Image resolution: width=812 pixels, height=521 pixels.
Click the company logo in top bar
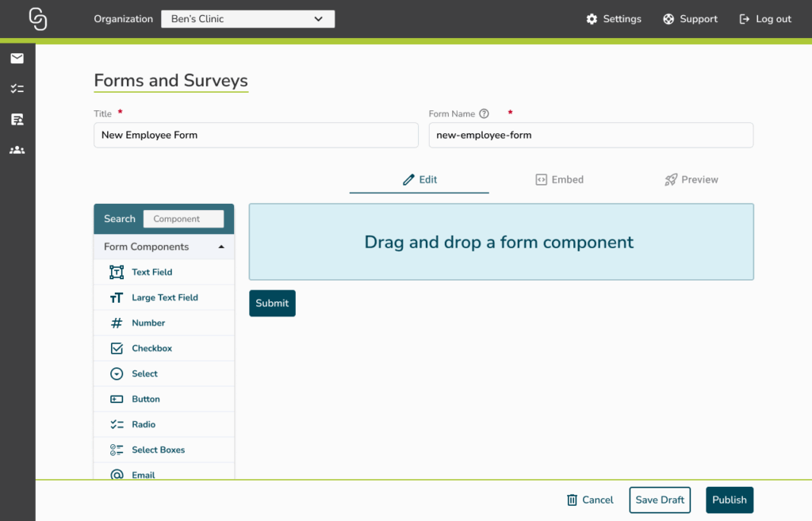(x=37, y=19)
